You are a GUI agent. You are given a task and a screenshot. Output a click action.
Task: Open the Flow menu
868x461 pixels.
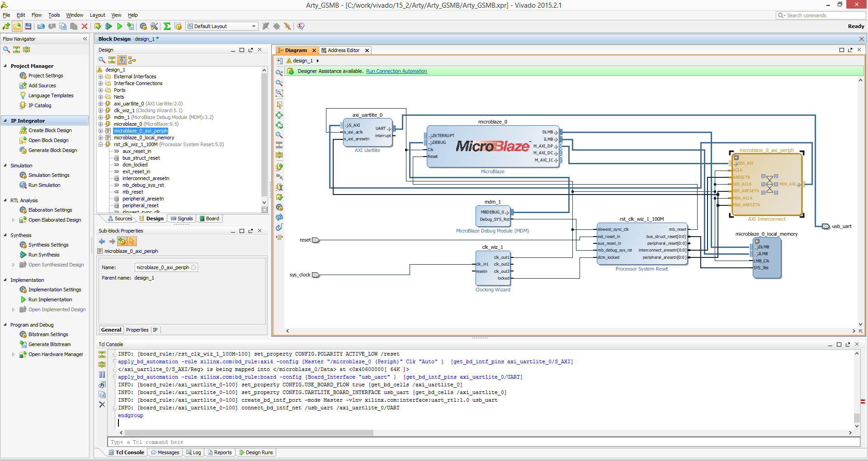pos(37,15)
